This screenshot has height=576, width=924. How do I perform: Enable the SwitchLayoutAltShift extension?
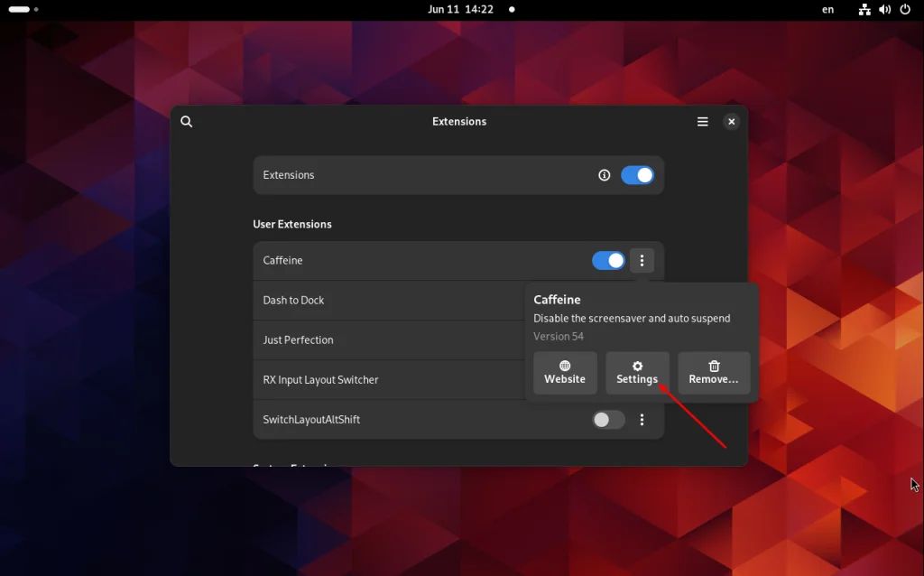[608, 420]
